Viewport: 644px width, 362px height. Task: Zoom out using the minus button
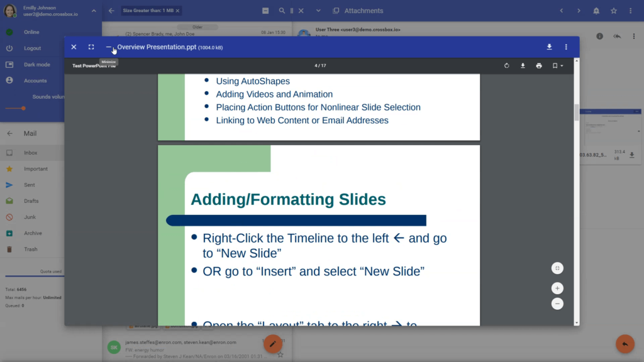(557, 304)
